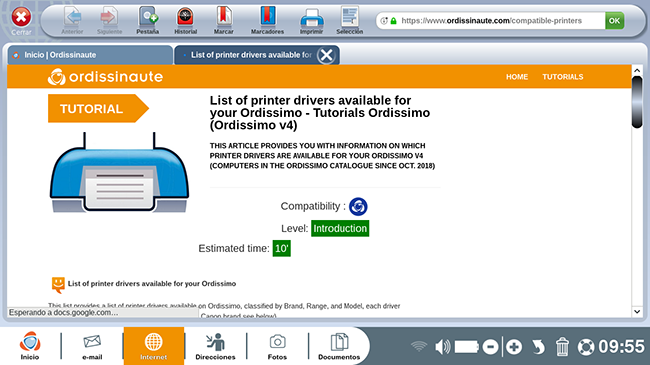Screen dimensions: 650x365
Task: Zoom out with the minus icon
Action: pyautogui.click(x=490, y=347)
